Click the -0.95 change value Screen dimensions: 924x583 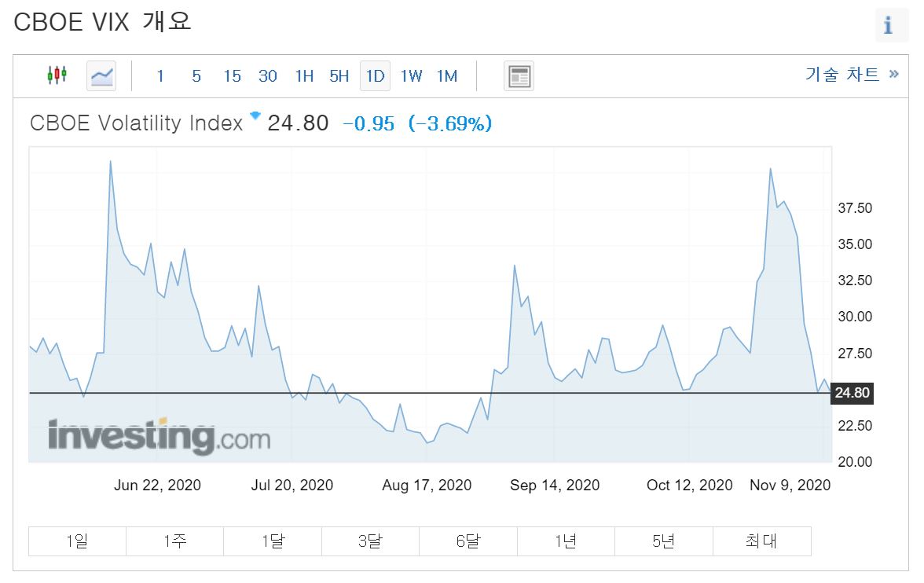(x=368, y=124)
